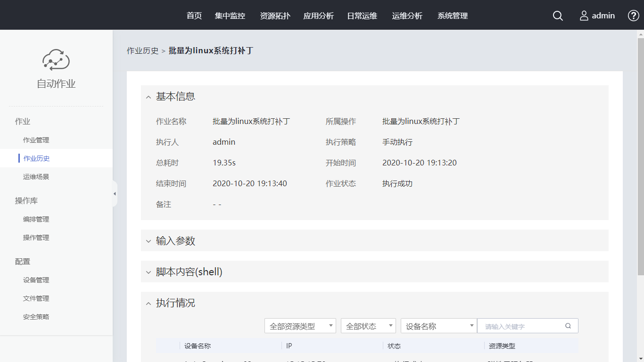This screenshot has height=362, width=644.
Task: Click the 自动作业 cloud logo icon
Action: 56,60
